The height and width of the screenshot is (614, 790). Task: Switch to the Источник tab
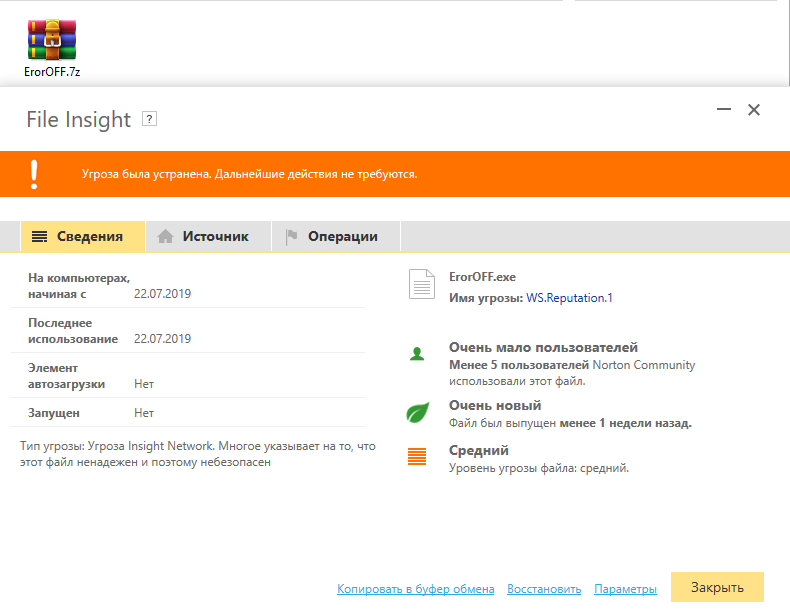tap(209, 236)
